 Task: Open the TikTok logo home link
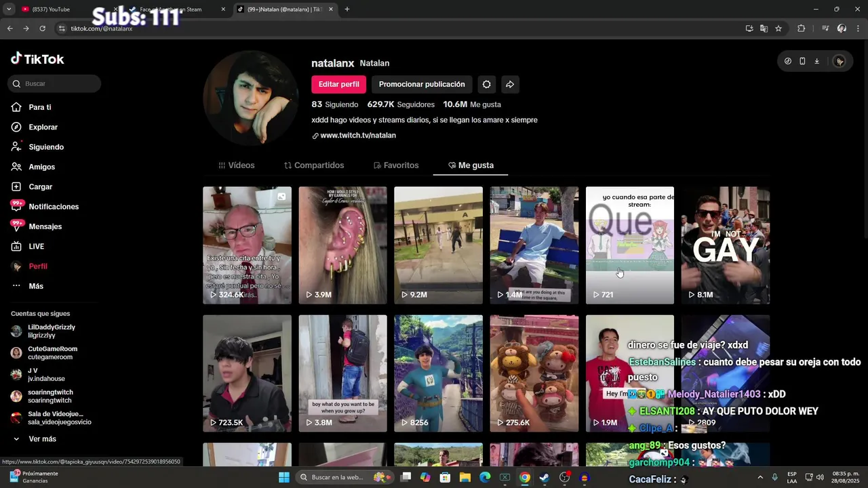(x=37, y=59)
